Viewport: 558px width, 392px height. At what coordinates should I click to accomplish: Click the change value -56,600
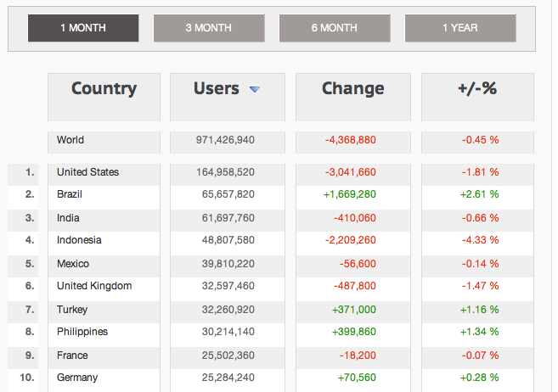tap(358, 264)
